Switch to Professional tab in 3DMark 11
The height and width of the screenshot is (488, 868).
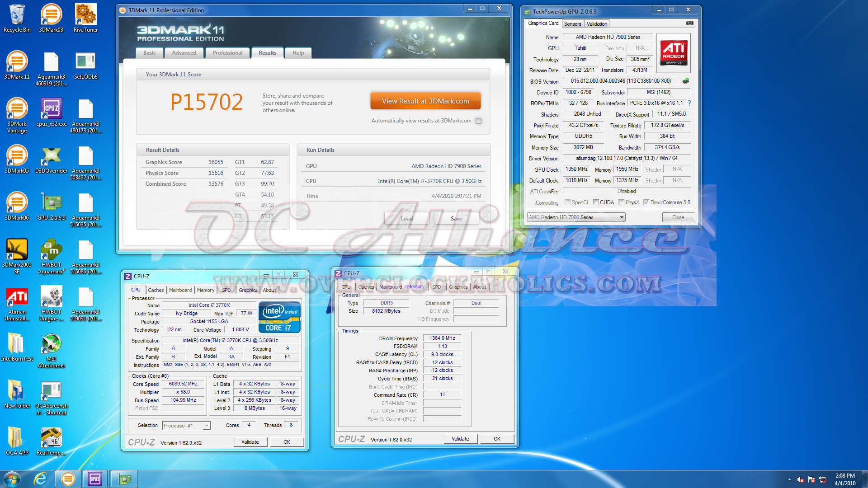pos(227,53)
